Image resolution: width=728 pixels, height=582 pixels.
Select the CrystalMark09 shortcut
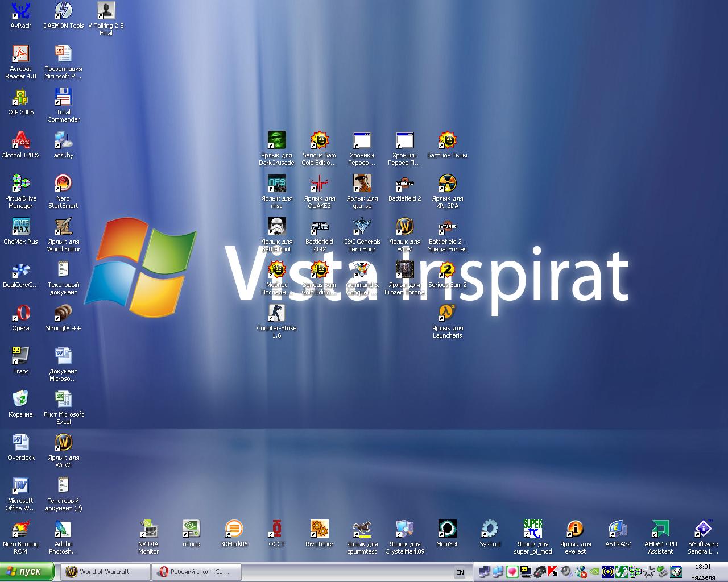point(404,529)
